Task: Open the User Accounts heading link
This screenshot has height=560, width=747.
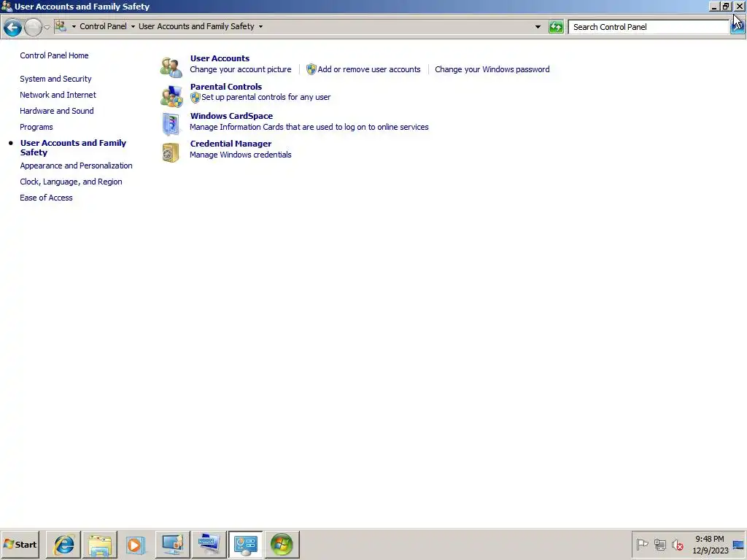Action: (220, 58)
